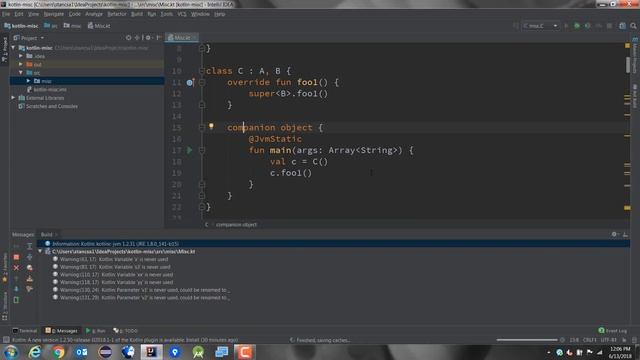Image resolution: width=640 pixels, height=360 pixels.
Task: Select warning about variable 'xx' never used
Action: click(x=113, y=275)
